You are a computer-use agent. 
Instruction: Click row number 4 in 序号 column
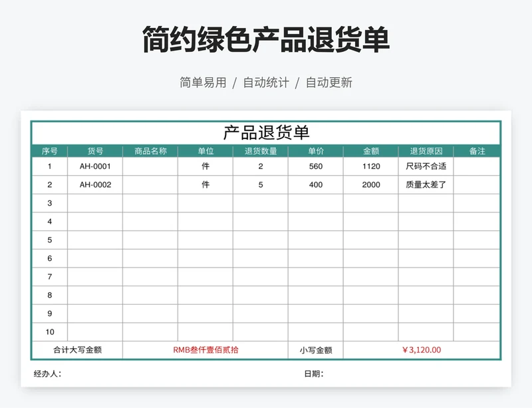49,222
